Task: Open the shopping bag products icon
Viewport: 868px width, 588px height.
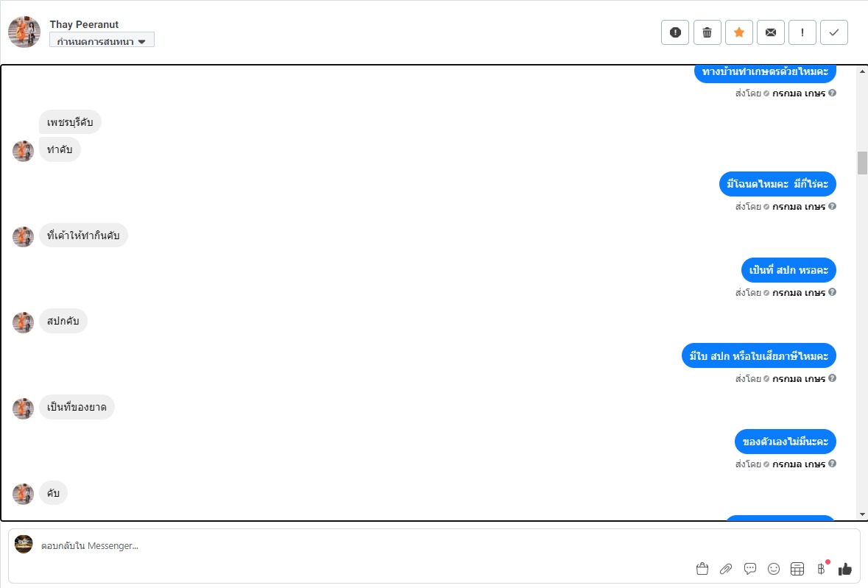Action: 702,568
